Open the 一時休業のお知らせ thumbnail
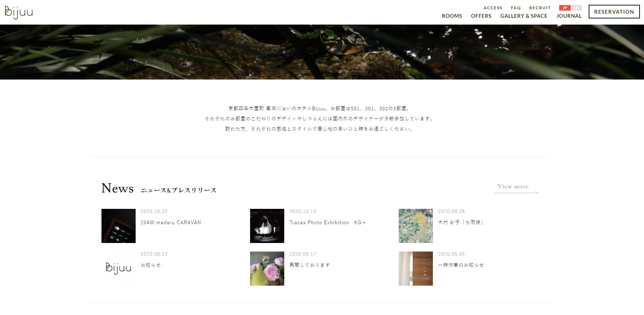 [416, 269]
